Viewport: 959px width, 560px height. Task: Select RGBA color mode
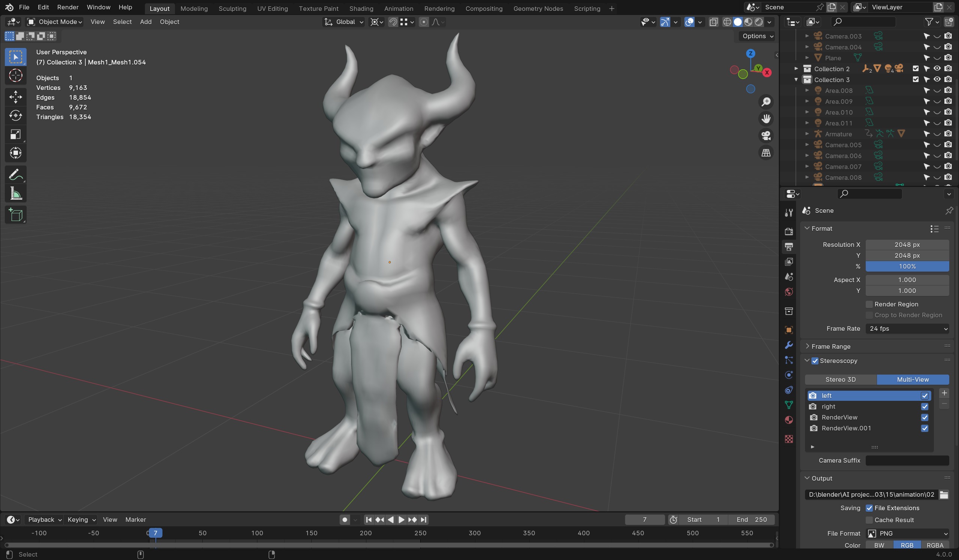[935, 545]
